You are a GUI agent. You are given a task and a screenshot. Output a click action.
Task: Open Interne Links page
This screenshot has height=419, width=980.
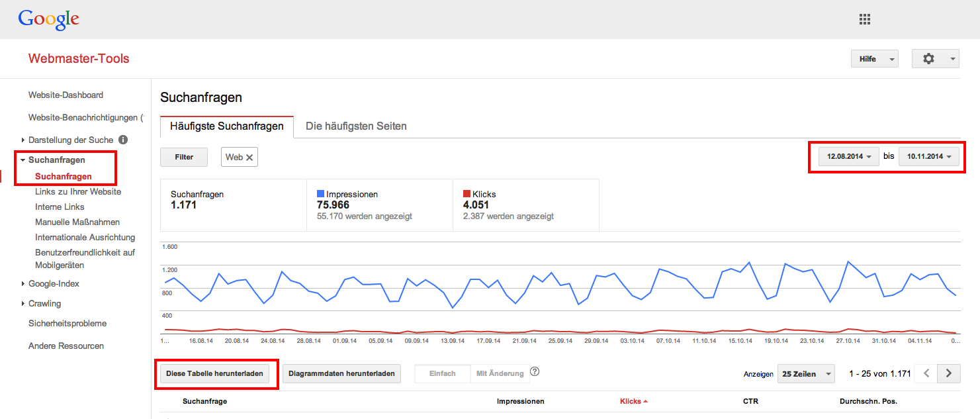[60, 207]
